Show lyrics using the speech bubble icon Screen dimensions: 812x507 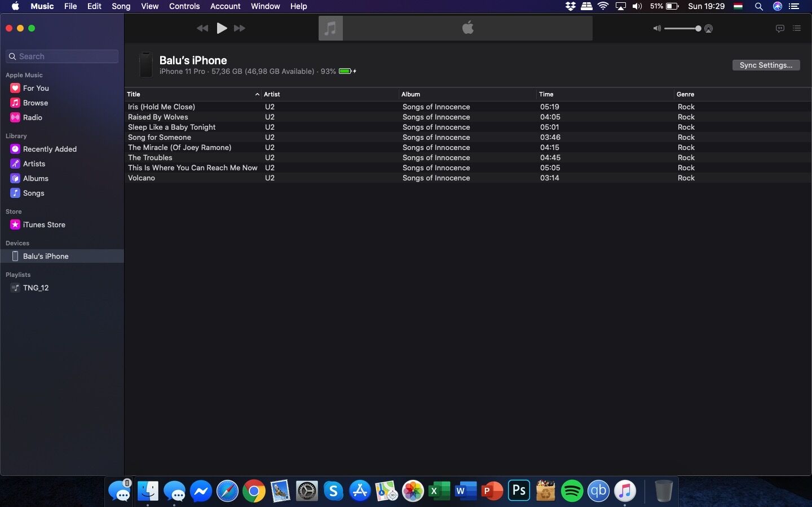coord(780,28)
